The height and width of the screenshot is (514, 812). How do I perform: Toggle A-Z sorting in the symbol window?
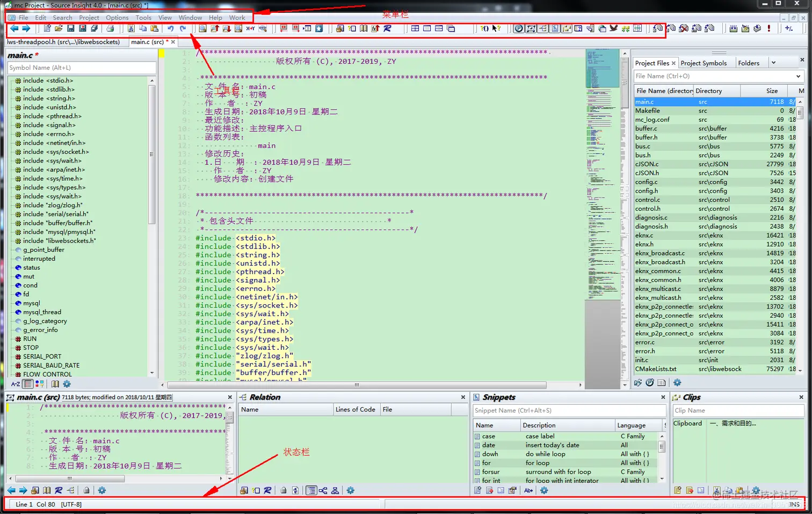click(x=16, y=384)
